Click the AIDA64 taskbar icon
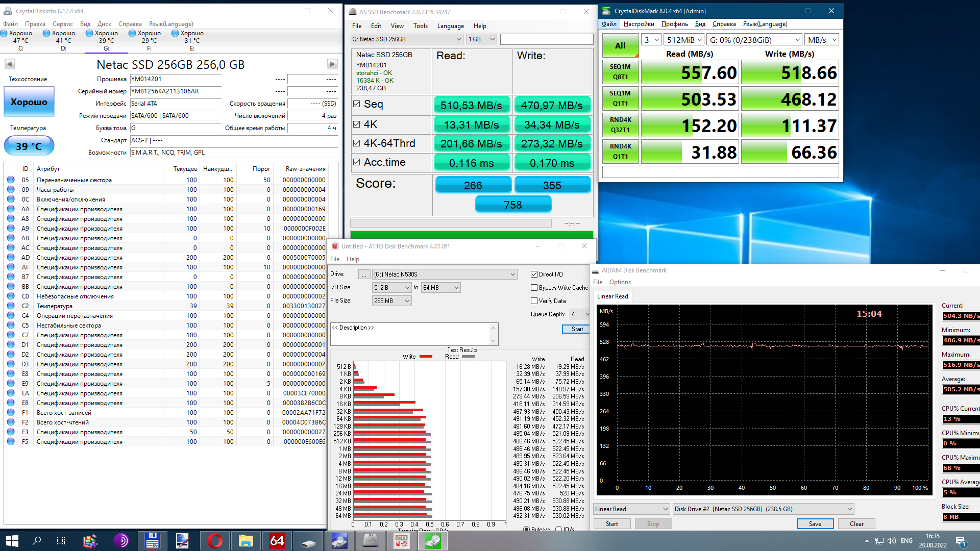 tap(277, 541)
